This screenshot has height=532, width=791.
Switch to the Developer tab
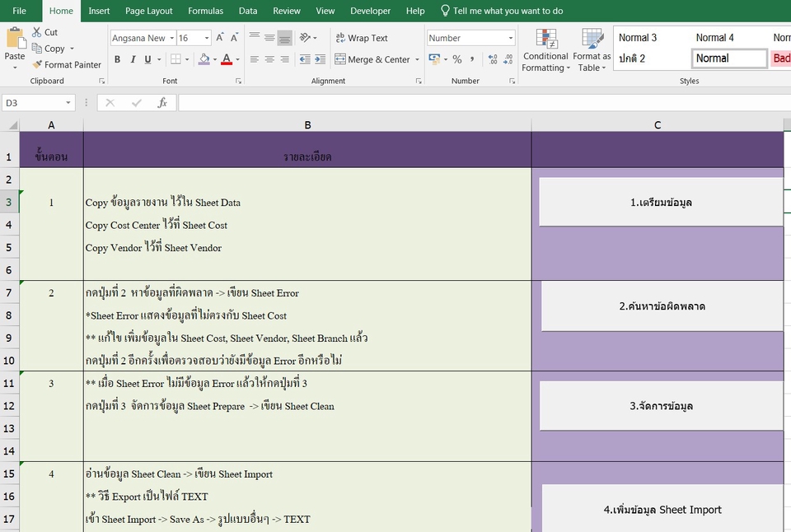tap(370, 11)
